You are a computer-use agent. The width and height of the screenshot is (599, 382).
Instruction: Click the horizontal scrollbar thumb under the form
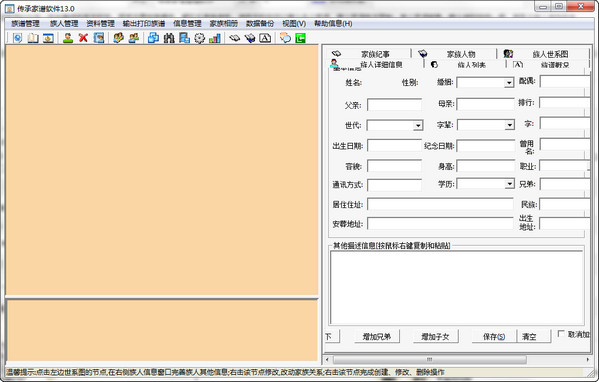(429, 359)
